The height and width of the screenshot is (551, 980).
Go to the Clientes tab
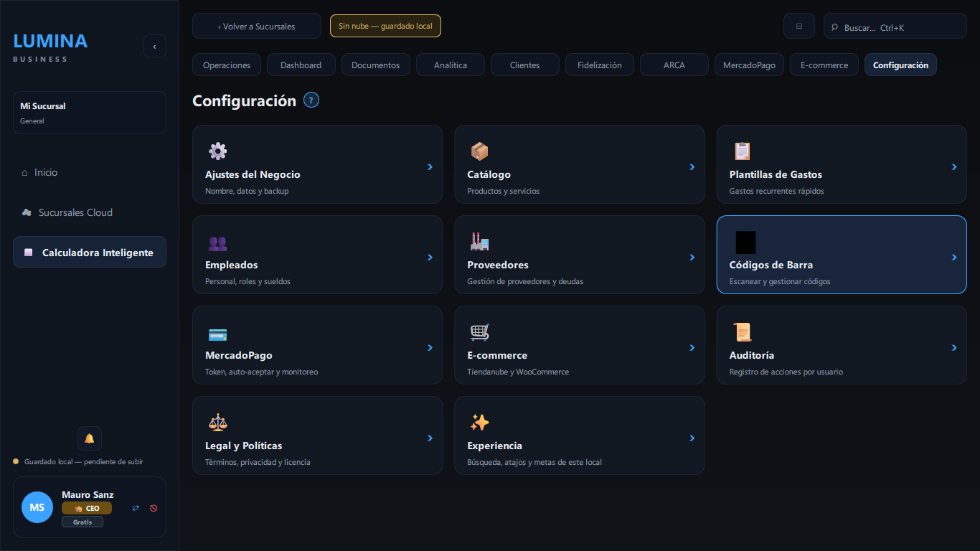tap(525, 65)
